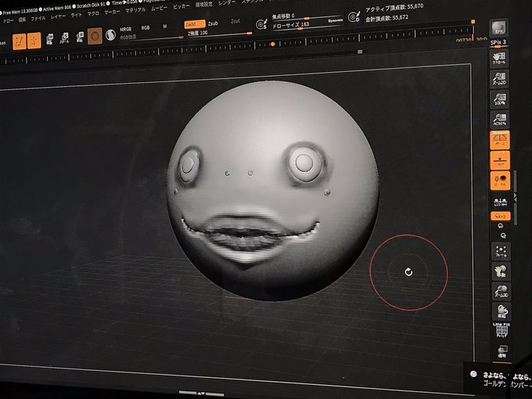
Task: Click the ズーム2D zoom icon
Action: point(499,78)
